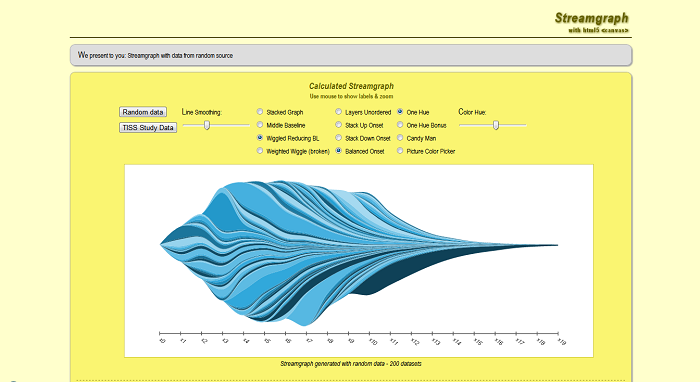Click the Color Hue slider handle

point(496,125)
